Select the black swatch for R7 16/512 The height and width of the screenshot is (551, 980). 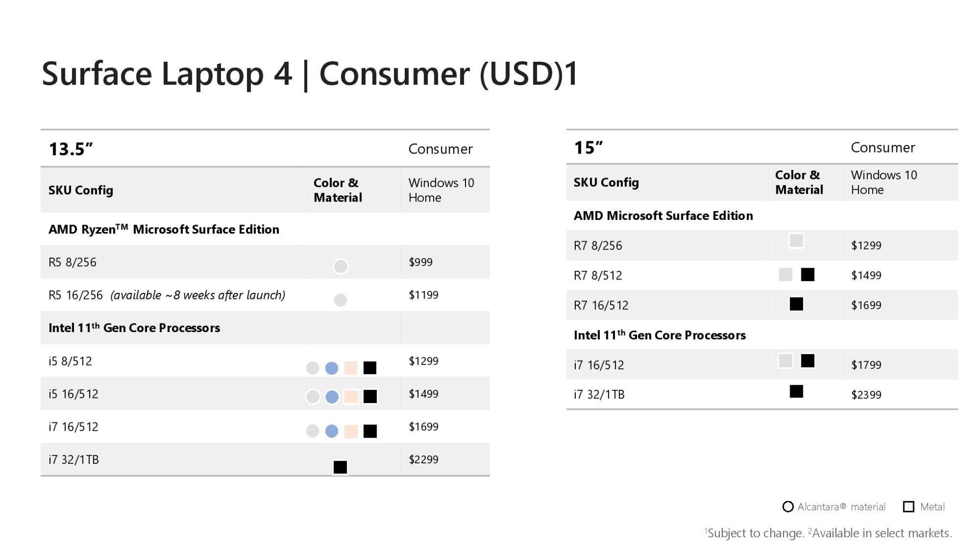[796, 304]
